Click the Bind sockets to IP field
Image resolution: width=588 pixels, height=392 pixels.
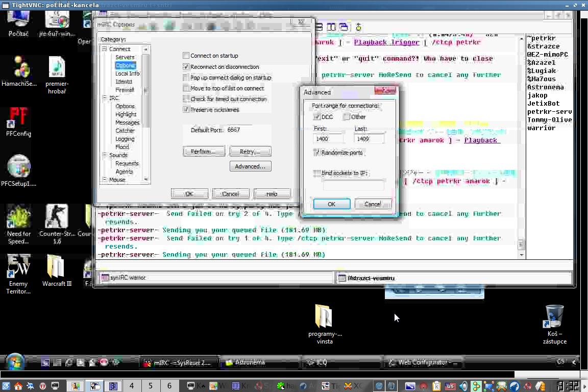click(x=353, y=185)
